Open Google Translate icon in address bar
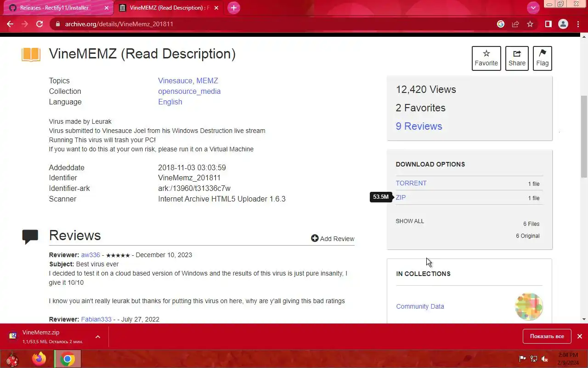The image size is (588, 368). tap(501, 24)
